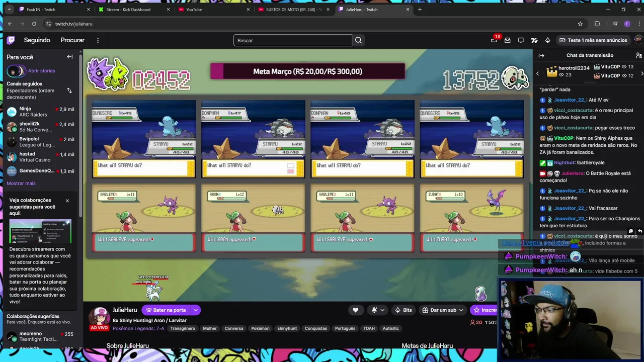Click the Bits button under the stream
The image size is (644, 362).
coord(404,310)
